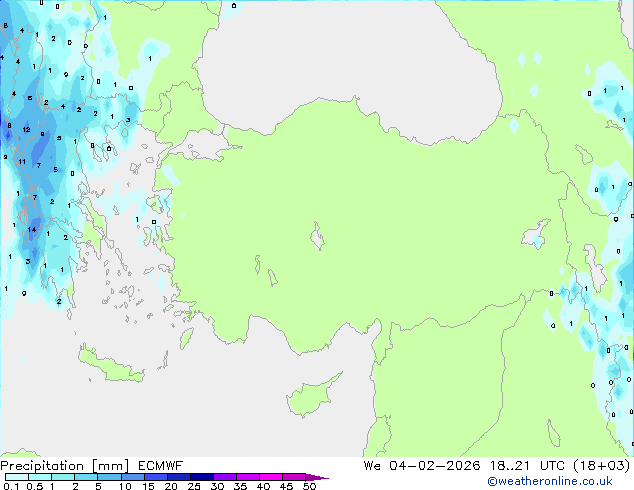Pick the bright magenta 40–45 mm legend swatch

(x=271, y=477)
